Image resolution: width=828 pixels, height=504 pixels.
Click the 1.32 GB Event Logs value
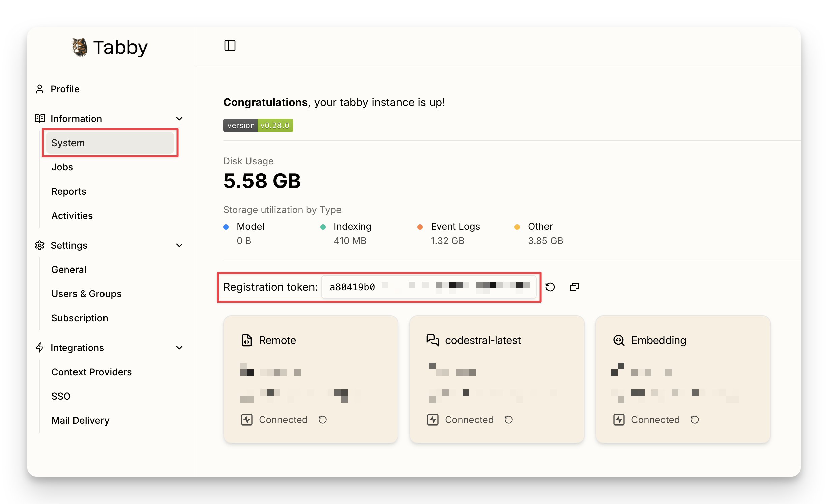(447, 241)
